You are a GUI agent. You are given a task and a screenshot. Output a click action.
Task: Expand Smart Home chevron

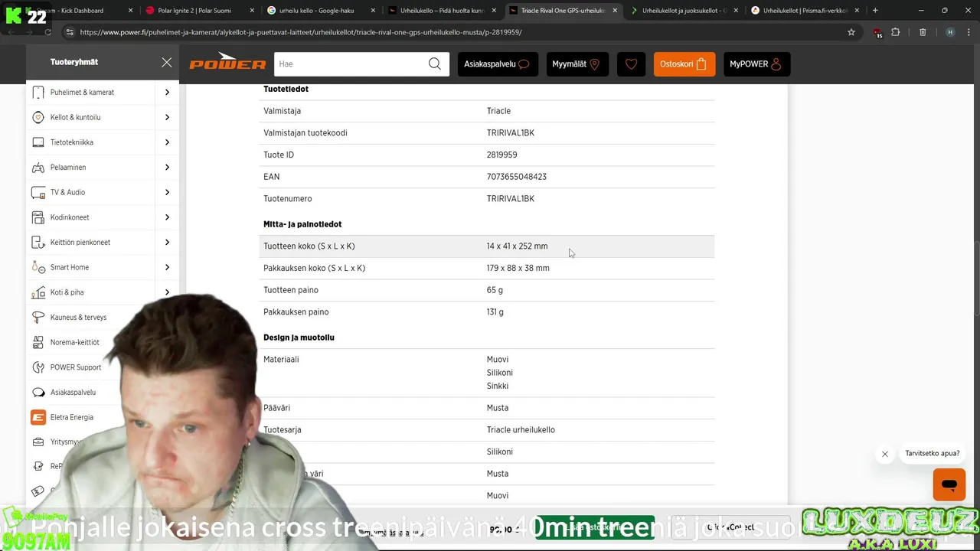tap(167, 268)
